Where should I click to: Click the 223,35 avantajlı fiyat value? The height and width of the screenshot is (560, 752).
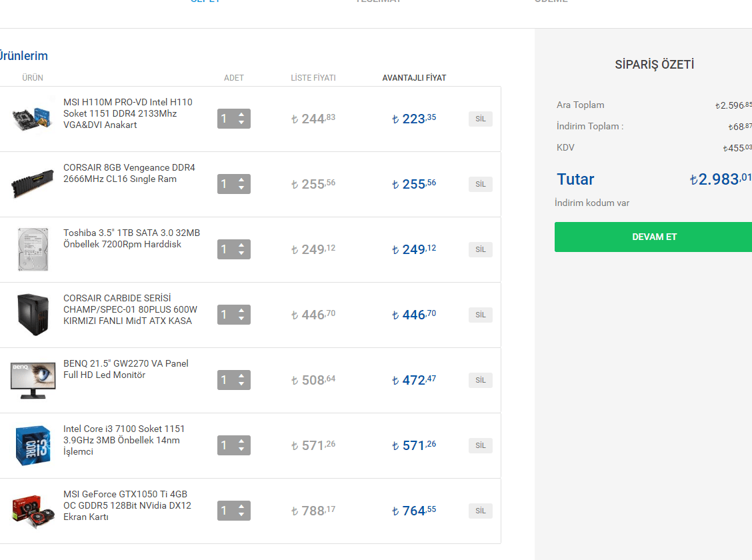(x=414, y=119)
